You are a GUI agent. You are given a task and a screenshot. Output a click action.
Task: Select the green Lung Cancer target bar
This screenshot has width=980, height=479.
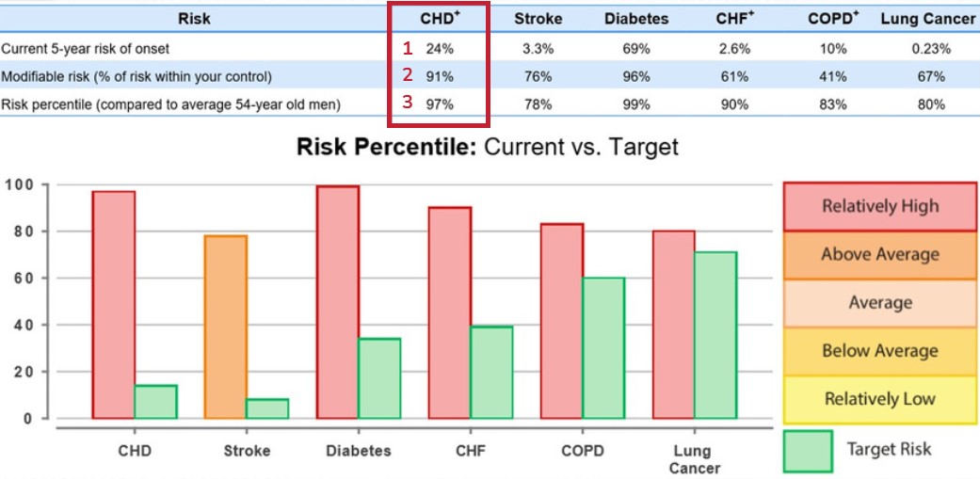pyautogui.click(x=715, y=335)
